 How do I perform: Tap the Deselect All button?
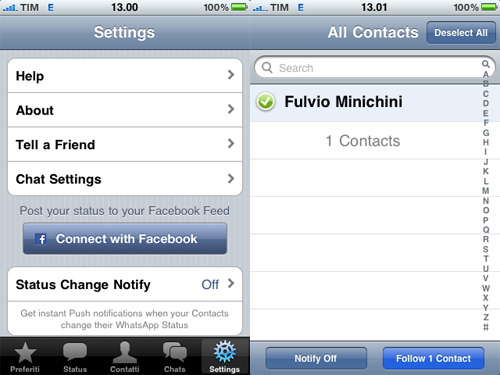click(x=461, y=33)
